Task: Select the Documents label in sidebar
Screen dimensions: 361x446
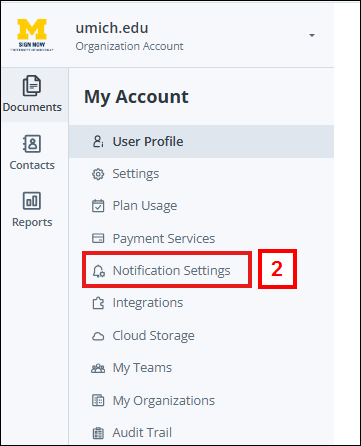Action: pyautogui.click(x=32, y=107)
